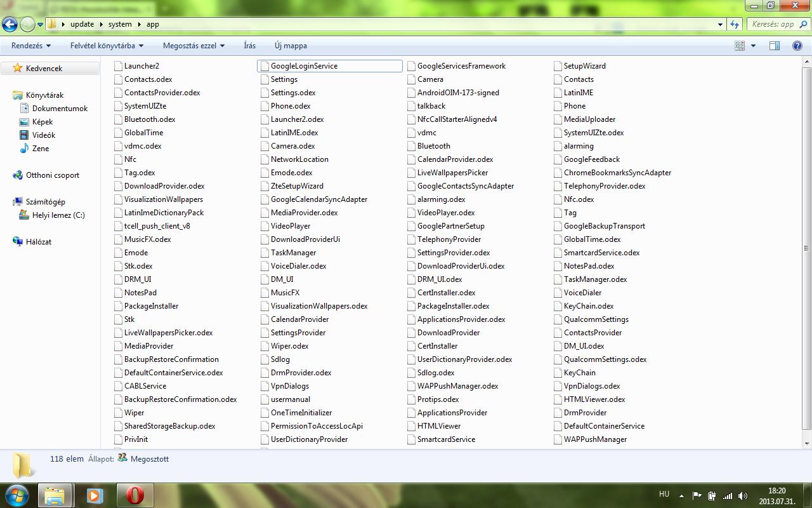Select the tcell_push_client_v8 file icon
This screenshot has width=812, height=508.
point(118,225)
